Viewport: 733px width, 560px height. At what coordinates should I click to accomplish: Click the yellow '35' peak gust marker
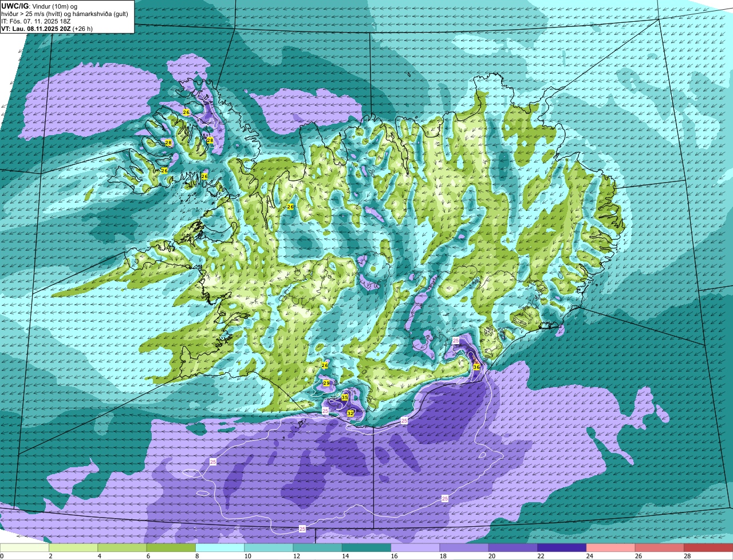pos(345,397)
